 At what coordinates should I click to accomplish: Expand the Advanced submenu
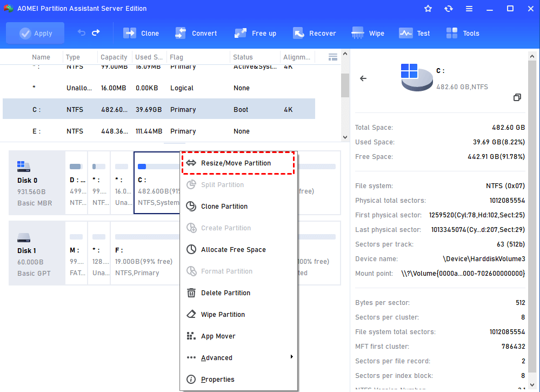tap(238, 357)
